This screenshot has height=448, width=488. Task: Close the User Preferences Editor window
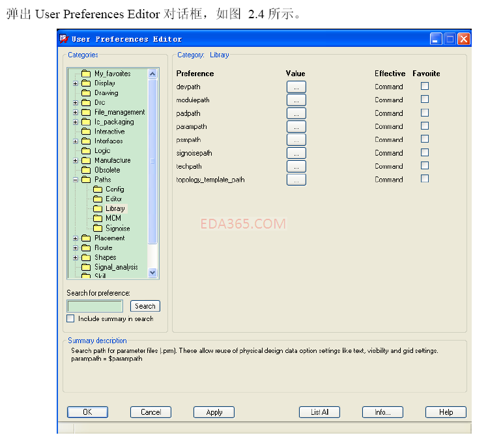tap(464, 39)
